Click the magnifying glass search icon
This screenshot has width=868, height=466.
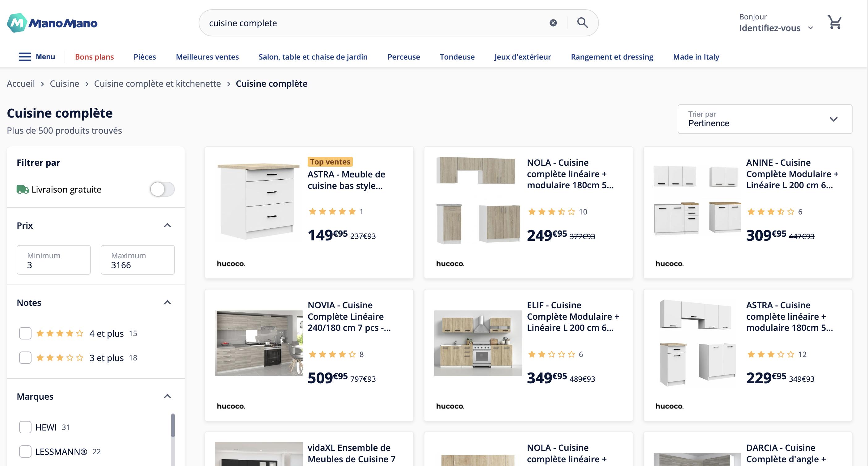[x=582, y=23]
